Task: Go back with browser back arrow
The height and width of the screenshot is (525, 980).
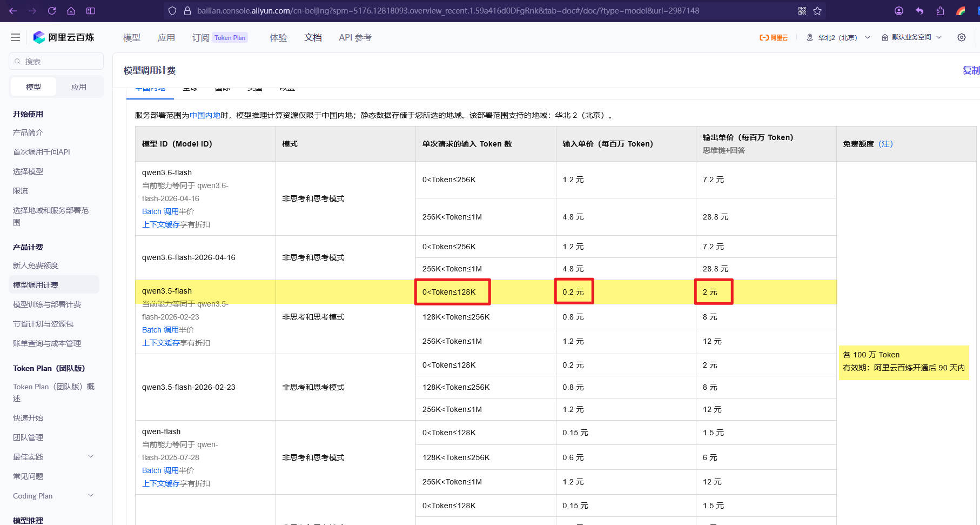Action: (13, 11)
